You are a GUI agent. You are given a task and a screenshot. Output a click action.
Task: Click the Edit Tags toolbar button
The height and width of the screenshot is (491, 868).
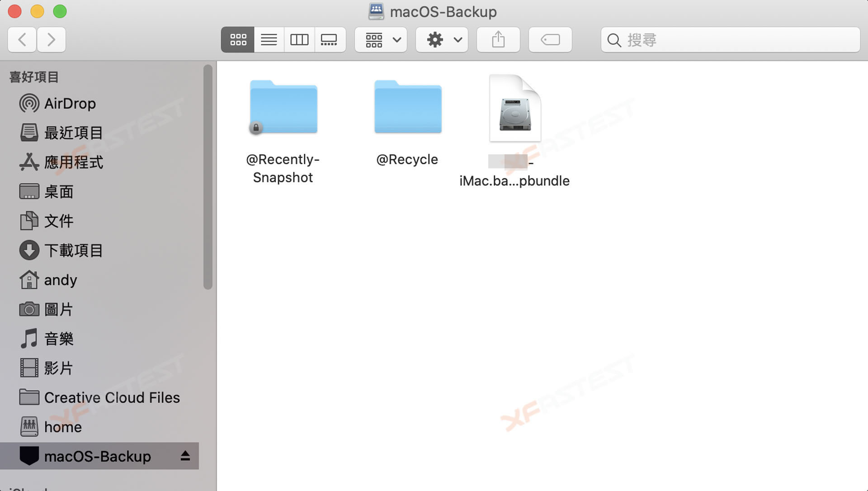tap(550, 40)
